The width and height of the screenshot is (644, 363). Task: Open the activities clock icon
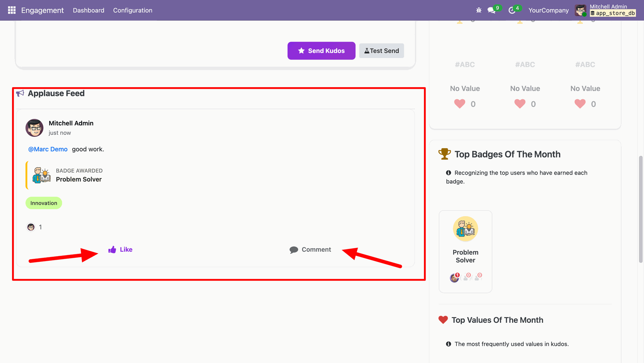tap(512, 10)
